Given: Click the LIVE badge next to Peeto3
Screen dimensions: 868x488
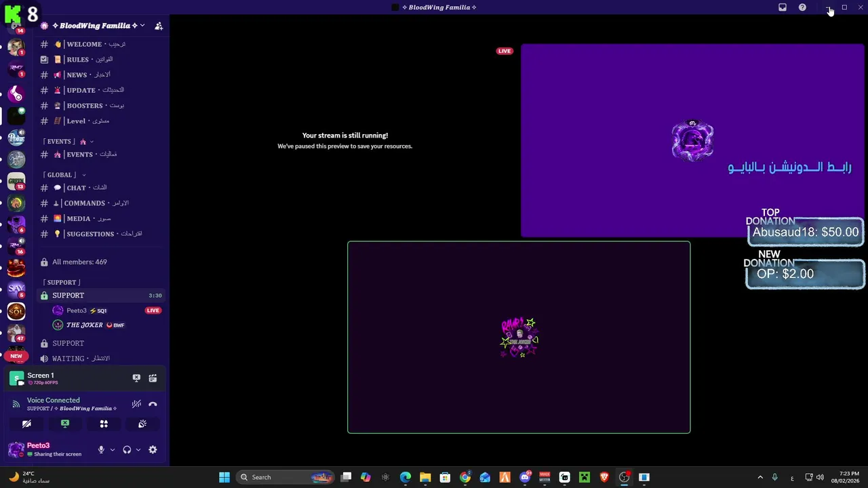Looking at the screenshot, I should 153,310.
